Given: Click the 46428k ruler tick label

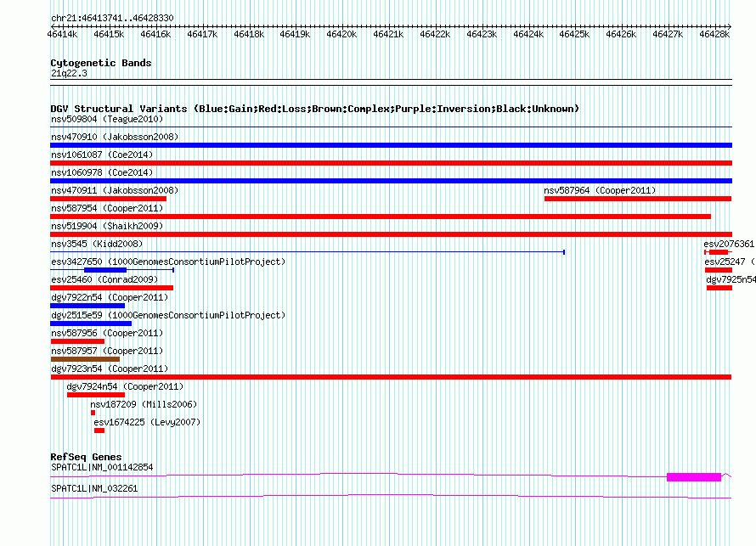Looking at the screenshot, I should coord(714,34).
